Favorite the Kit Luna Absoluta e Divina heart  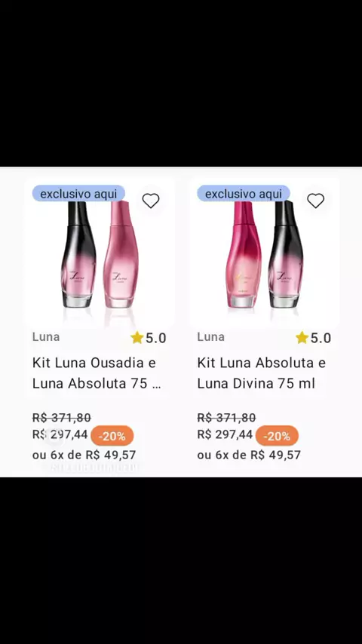coord(315,201)
